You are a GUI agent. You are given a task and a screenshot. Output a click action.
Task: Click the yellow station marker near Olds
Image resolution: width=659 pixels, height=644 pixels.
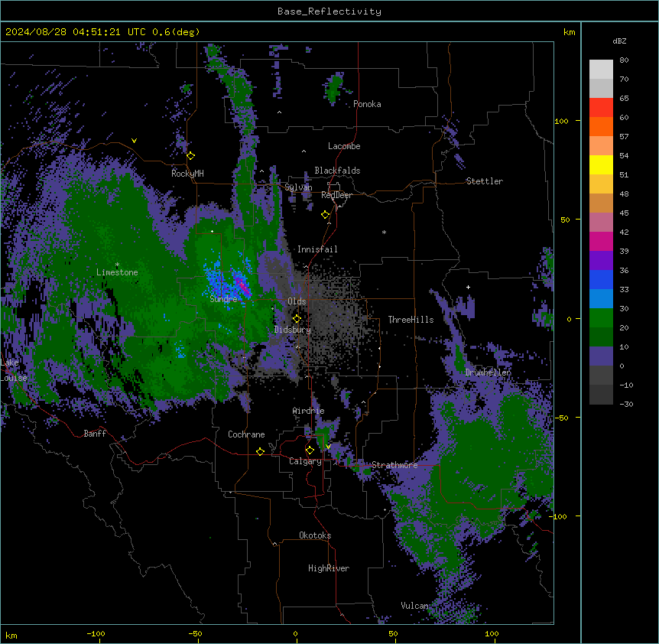[297, 319]
